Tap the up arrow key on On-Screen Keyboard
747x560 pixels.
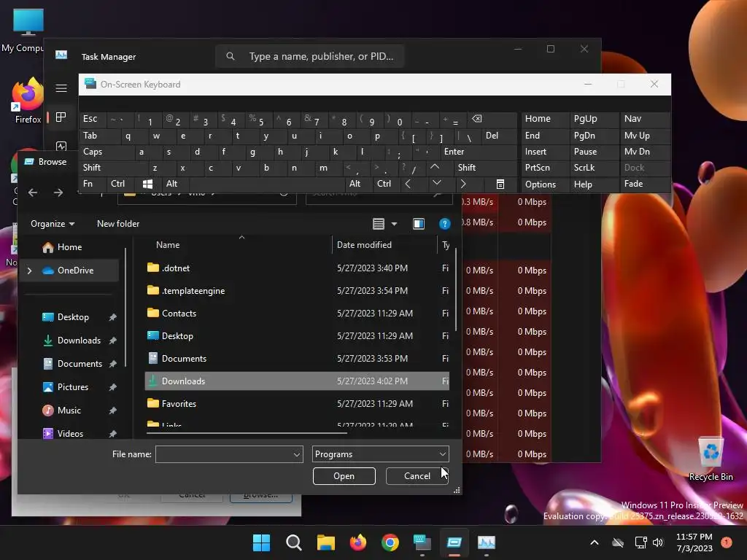pyautogui.click(x=435, y=167)
